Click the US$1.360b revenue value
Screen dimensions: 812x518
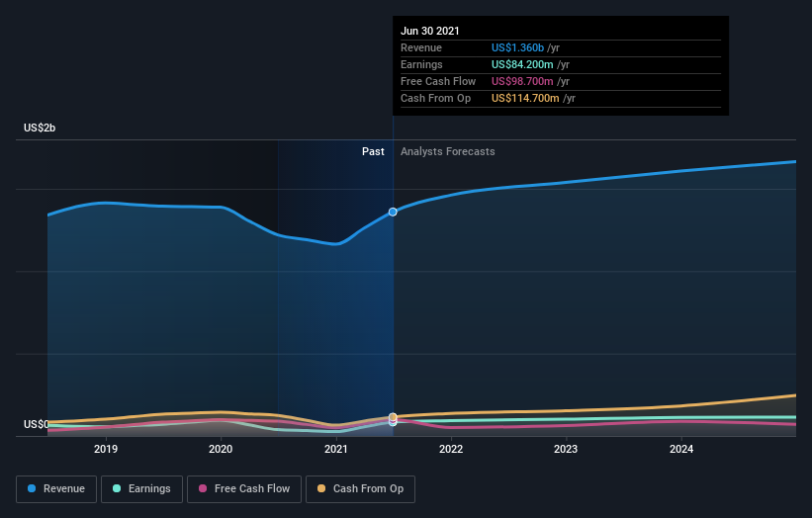click(x=517, y=47)
